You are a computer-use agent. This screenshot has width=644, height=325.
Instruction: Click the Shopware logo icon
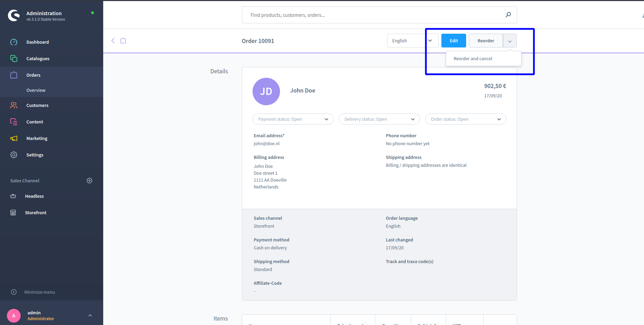pyautogui.click(x=14, y=15)
